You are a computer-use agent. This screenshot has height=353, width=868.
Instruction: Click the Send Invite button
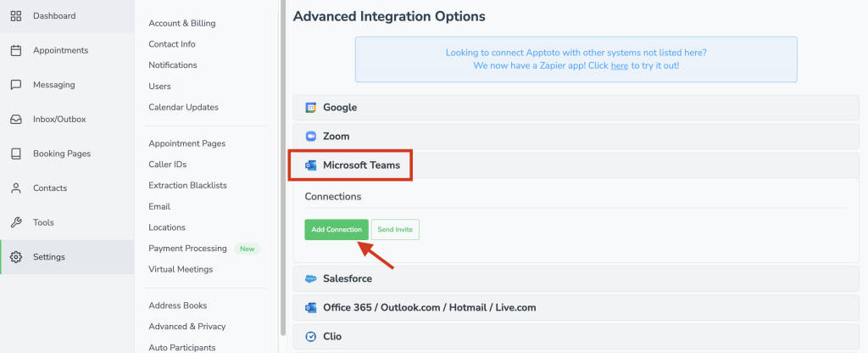coord(395,229)
